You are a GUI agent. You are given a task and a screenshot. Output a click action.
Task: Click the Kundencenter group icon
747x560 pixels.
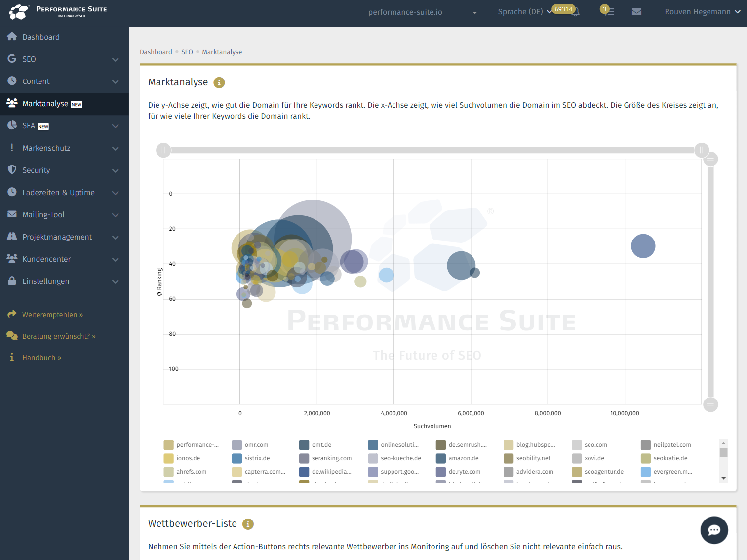(12, 258)
